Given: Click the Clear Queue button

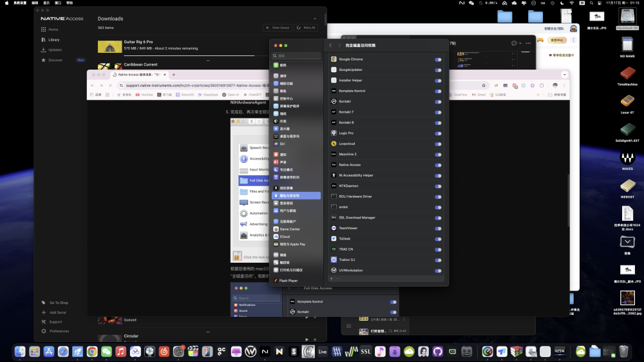Looking at the screenshot, I should coord(278,28).
